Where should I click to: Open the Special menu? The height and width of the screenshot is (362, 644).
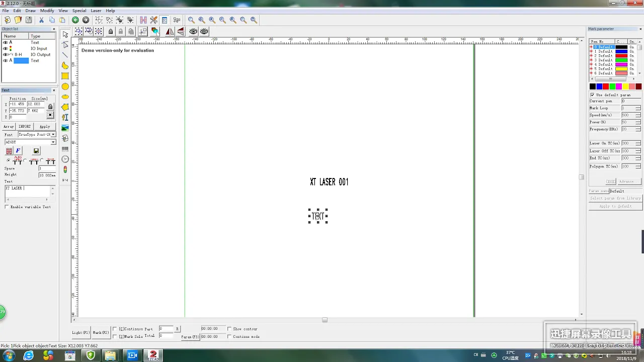pyautogui.click(x=79, y=11)
